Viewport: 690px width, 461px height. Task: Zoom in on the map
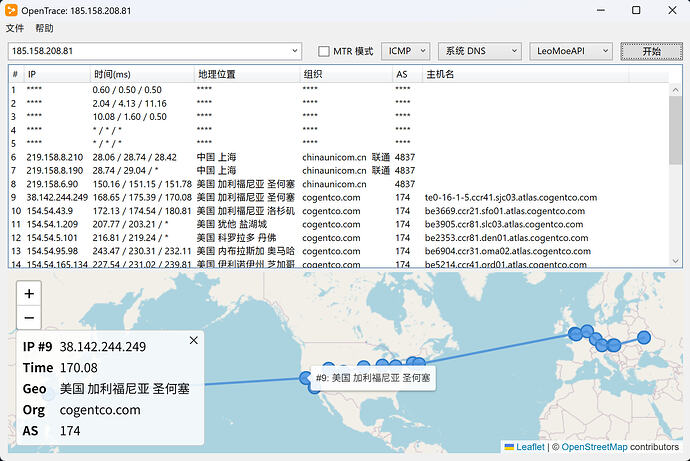point(29,293)
